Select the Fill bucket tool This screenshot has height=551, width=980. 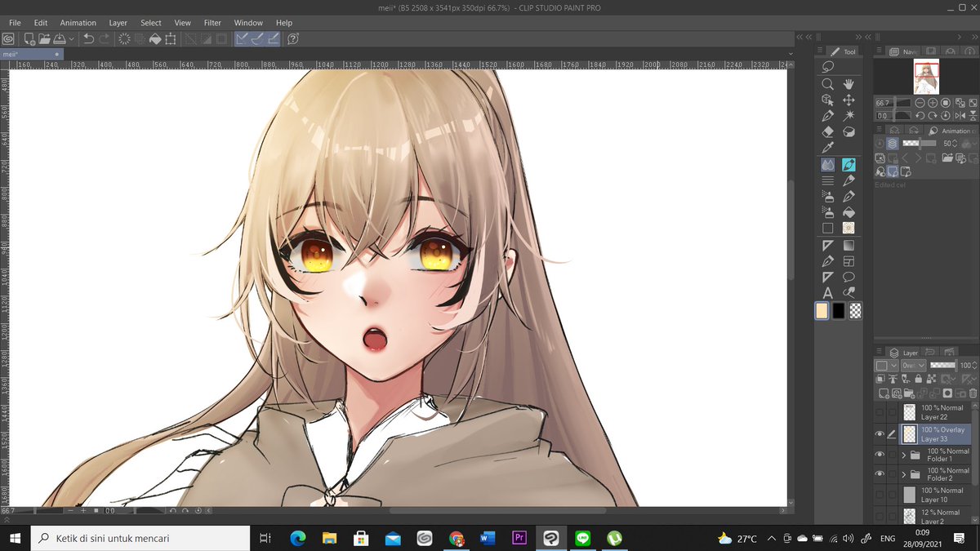tap(849, 212)
